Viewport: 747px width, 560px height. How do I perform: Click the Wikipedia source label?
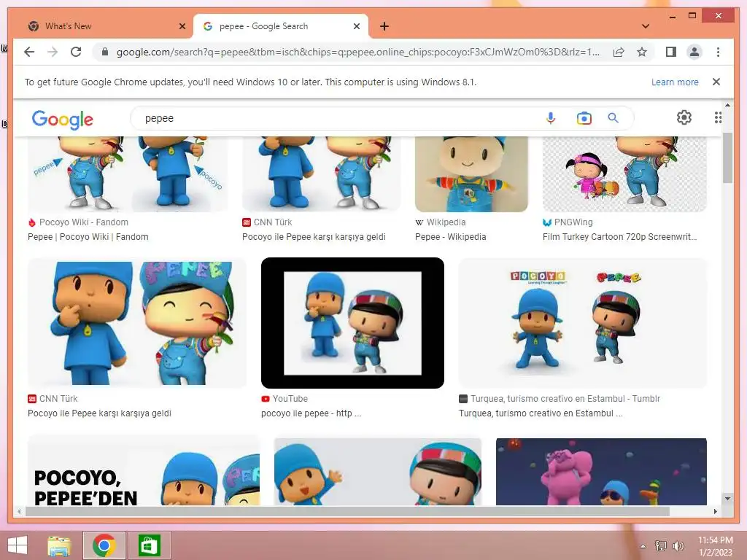[x=446, y=222]
